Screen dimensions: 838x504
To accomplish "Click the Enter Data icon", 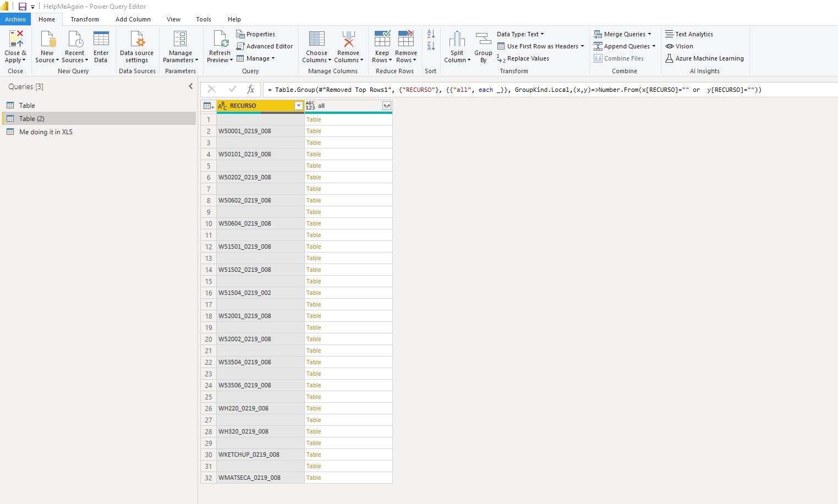I will 101,40.
